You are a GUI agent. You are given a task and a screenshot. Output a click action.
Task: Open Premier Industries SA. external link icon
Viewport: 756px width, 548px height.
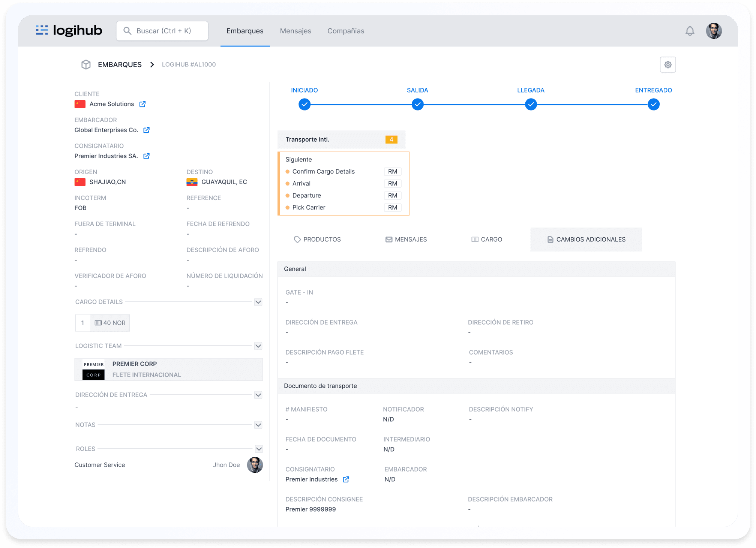click(x=147, y=156)
